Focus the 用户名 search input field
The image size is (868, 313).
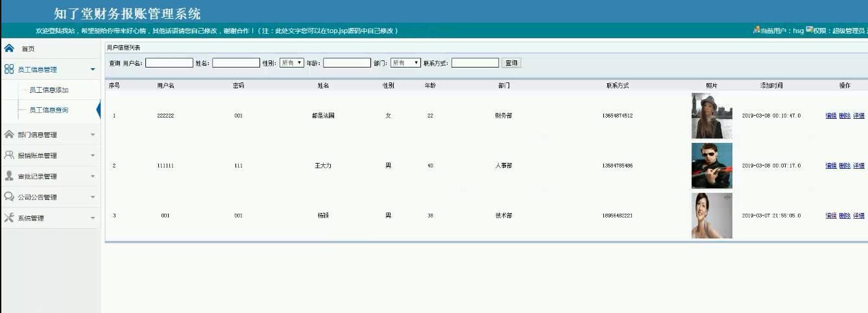[x=169, y=63]
